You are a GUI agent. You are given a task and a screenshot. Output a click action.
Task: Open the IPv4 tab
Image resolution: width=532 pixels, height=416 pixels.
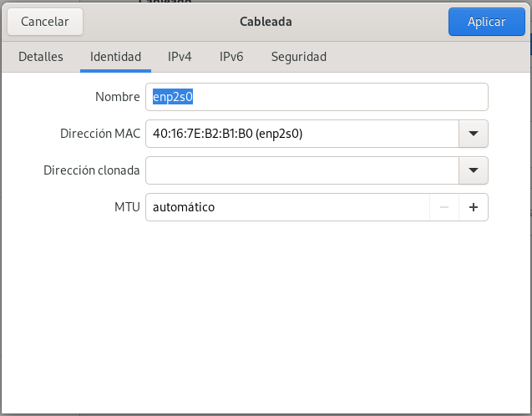click(x=180, y=57)
